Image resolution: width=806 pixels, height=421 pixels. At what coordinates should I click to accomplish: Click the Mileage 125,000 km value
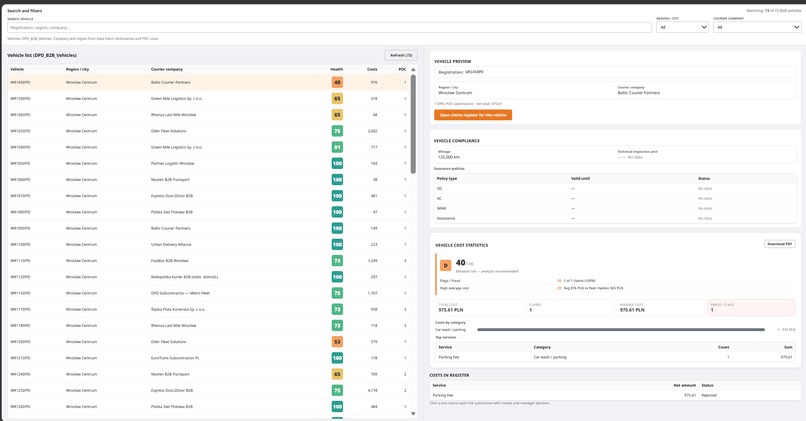point(449,157)
